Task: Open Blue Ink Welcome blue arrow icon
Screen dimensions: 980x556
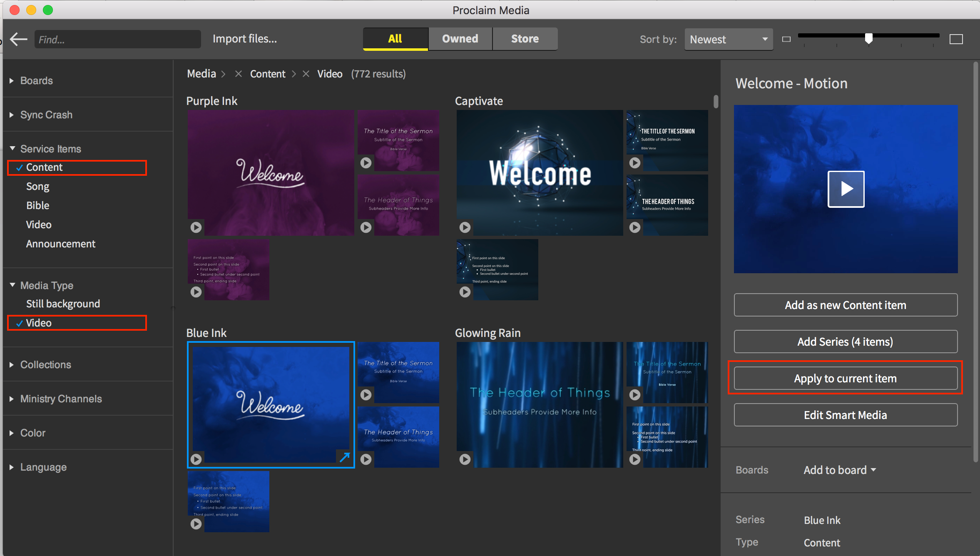Action: 344,457
